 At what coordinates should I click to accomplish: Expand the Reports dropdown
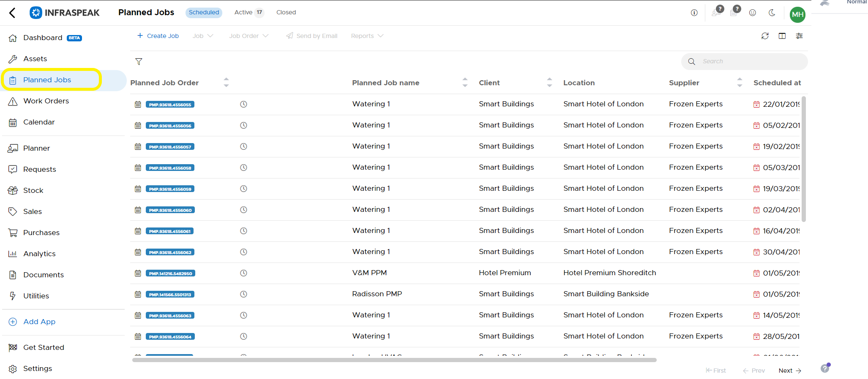[367, 36]
